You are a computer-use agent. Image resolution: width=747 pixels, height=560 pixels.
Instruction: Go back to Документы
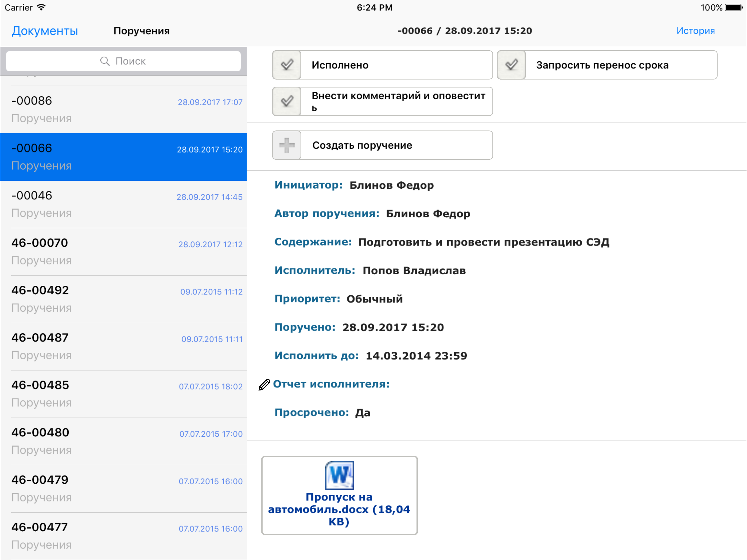[x=45, y=31]
